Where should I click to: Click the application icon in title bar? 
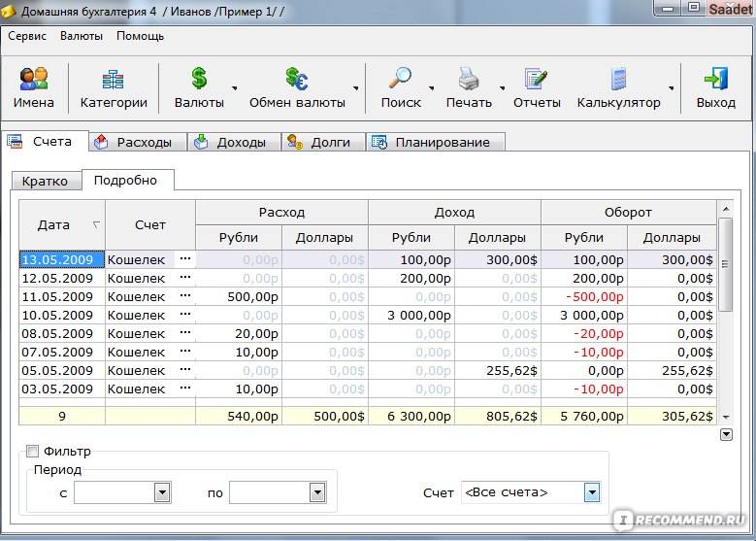point(9,11)
